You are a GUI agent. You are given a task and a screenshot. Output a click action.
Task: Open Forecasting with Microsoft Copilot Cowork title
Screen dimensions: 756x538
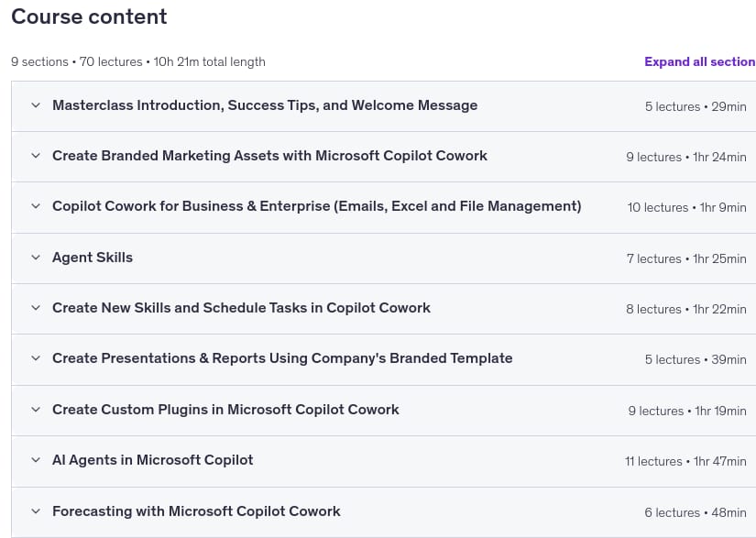[x=196, y=511]
